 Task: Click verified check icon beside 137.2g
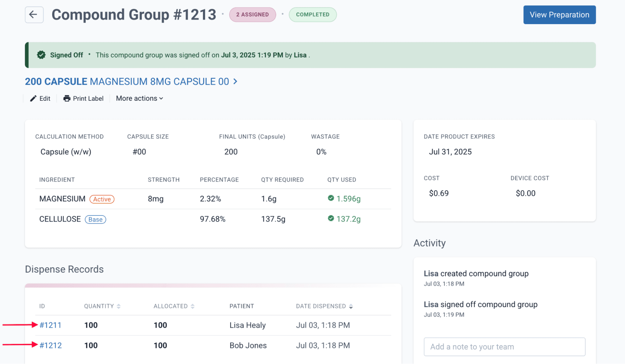331,219
